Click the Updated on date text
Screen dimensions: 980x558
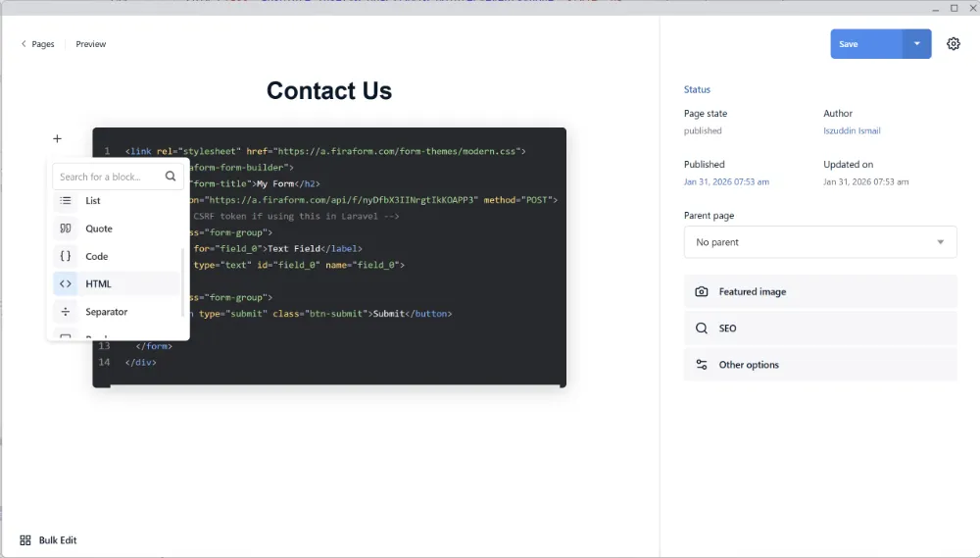[x=865, y=182]
